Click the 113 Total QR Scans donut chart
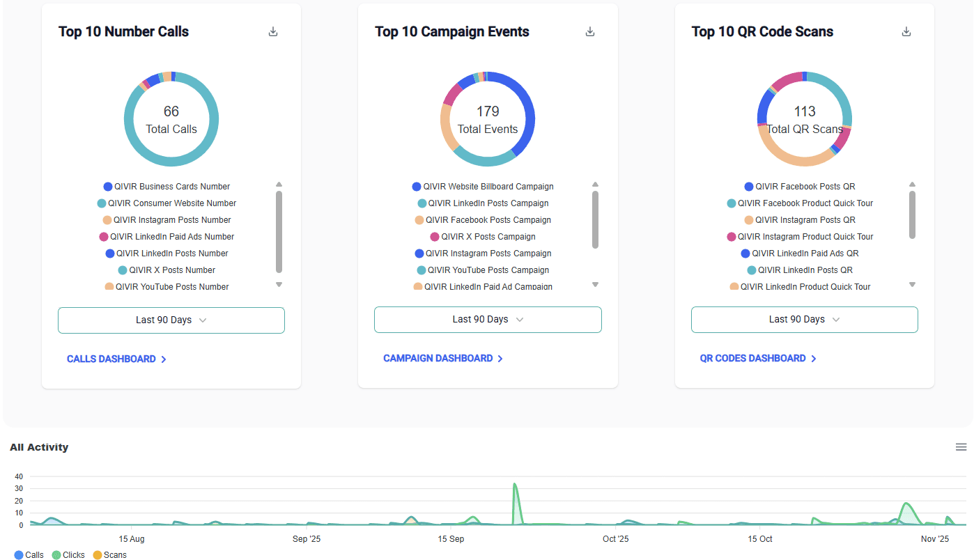Image resolution: width=974 pixels, height=560 pixels. 805,119
